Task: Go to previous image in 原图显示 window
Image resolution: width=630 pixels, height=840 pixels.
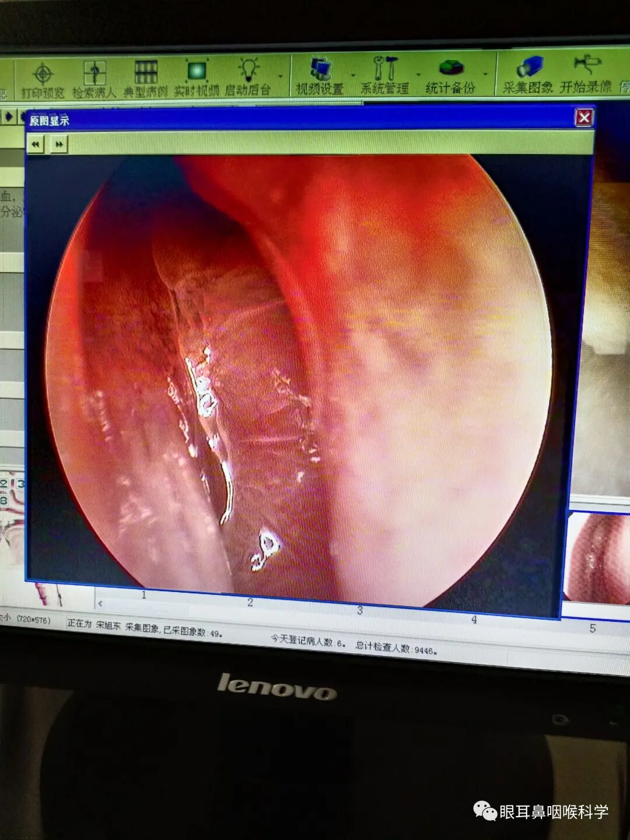Action: coord(36,144)
